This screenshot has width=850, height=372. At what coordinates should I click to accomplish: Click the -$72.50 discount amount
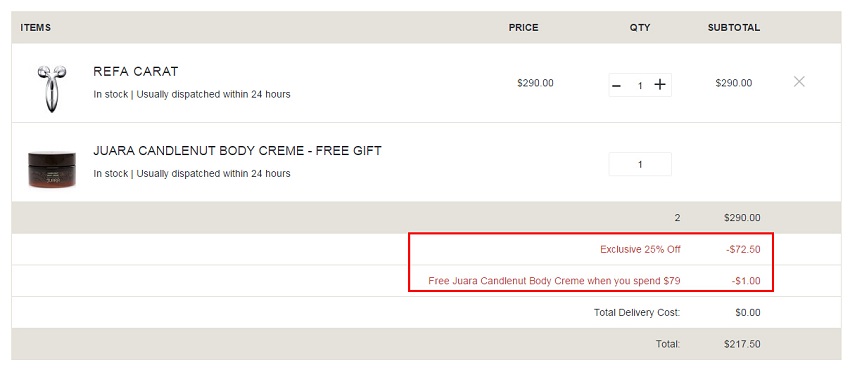coord(743,249)
